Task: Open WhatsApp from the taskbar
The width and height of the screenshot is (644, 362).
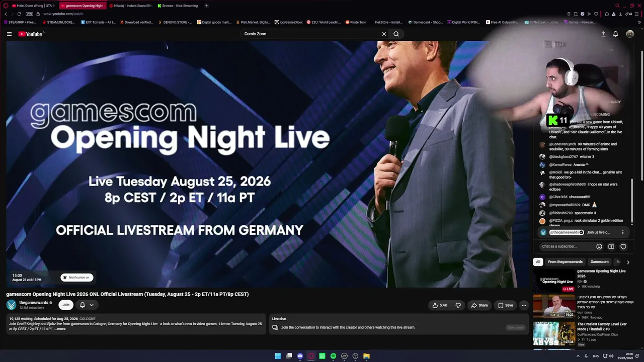Action: coord(322,356)
